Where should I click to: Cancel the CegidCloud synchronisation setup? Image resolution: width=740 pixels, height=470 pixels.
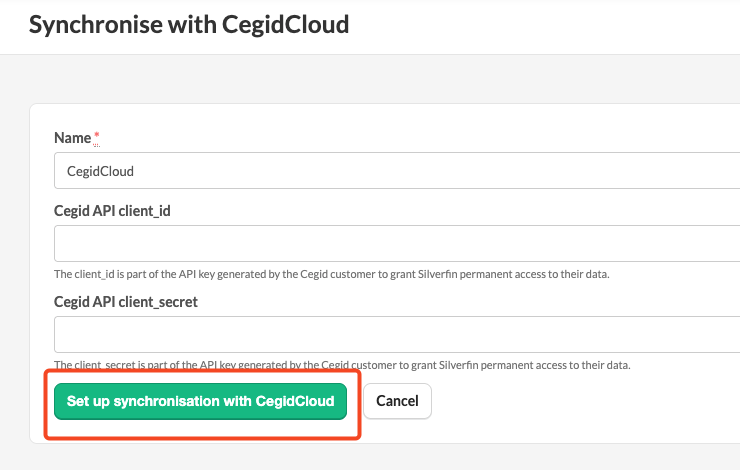pos(397,401)
